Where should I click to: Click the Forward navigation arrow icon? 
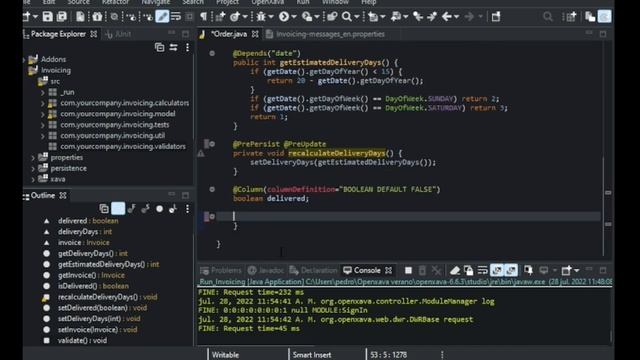[469, 17]
